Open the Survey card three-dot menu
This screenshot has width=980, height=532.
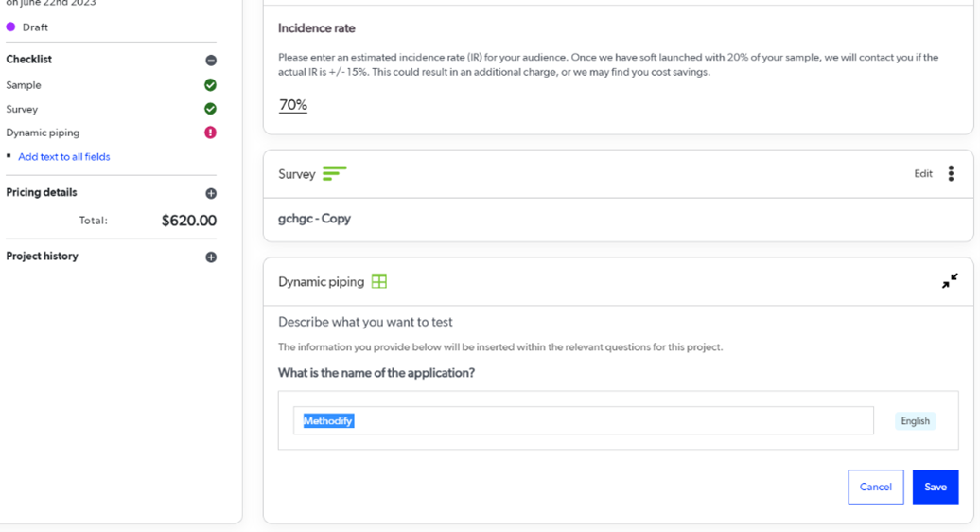pos(951,173)
